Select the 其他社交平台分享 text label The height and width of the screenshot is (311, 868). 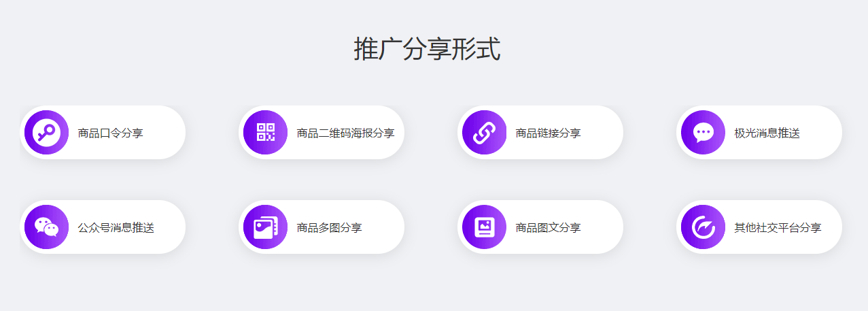(x=778, y=227)
